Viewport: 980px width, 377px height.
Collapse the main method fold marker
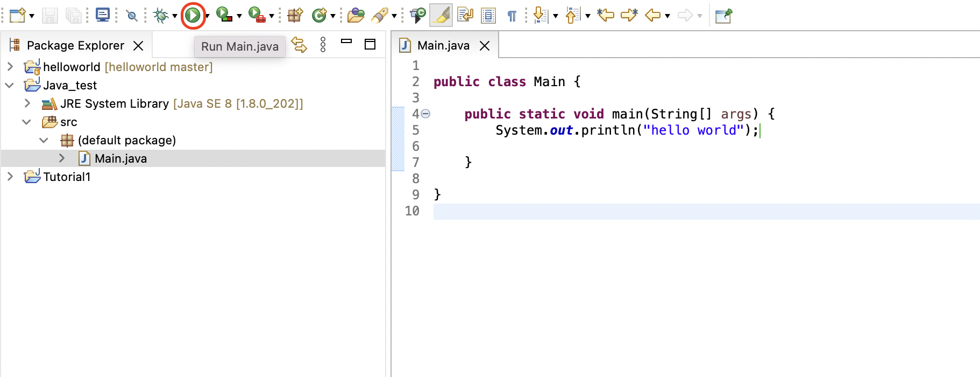click(425, 114)
